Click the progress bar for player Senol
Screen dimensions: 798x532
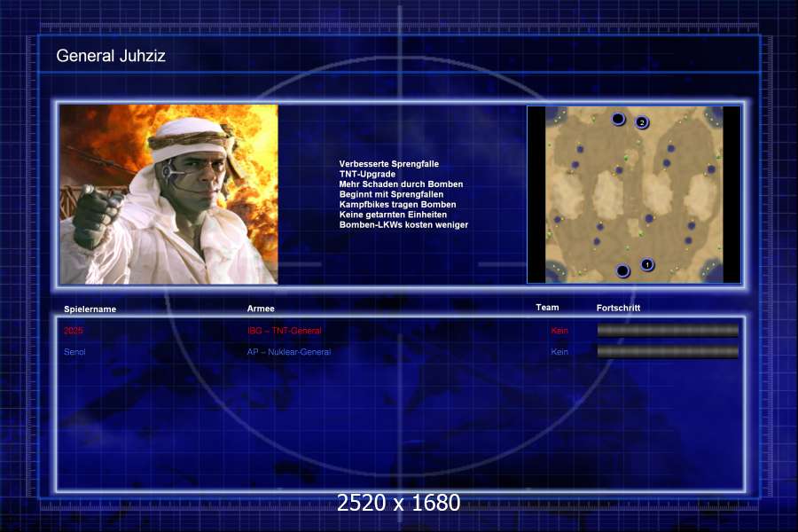click(x=668, y=352)
